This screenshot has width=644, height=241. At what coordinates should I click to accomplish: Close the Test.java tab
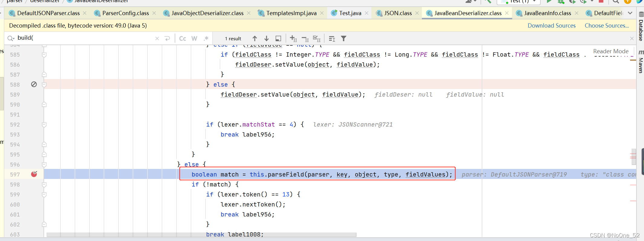click(367, 13)
